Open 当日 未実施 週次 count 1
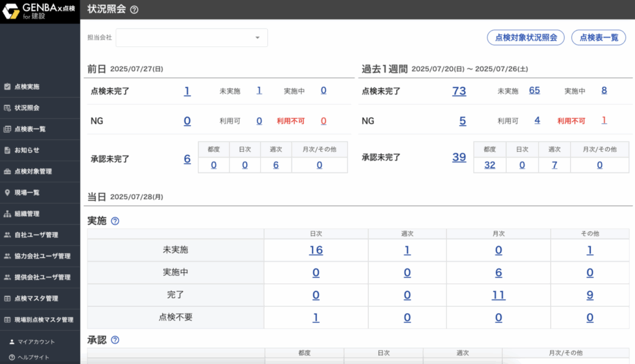Image resolution: width=635 pixels, height=364 pixels. [407, 250]
